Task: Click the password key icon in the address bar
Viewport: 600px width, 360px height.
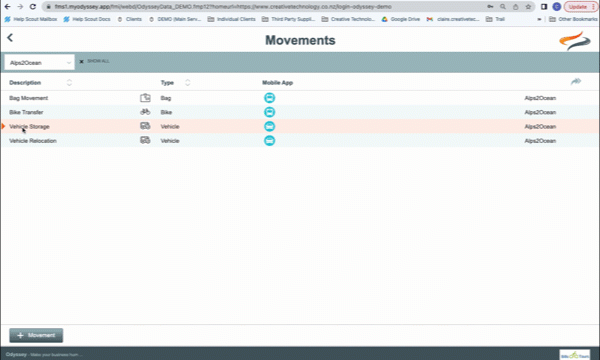Action: tap(490, 7)
